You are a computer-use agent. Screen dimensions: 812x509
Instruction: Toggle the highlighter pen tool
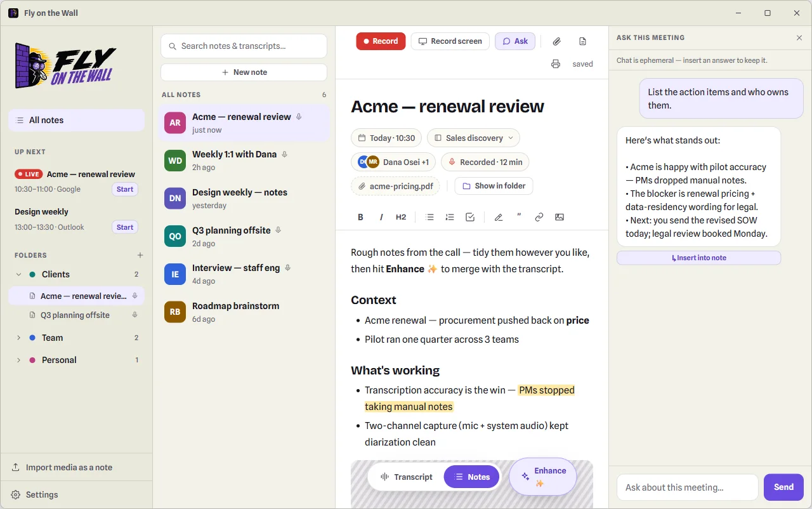[x=499, y=217]
